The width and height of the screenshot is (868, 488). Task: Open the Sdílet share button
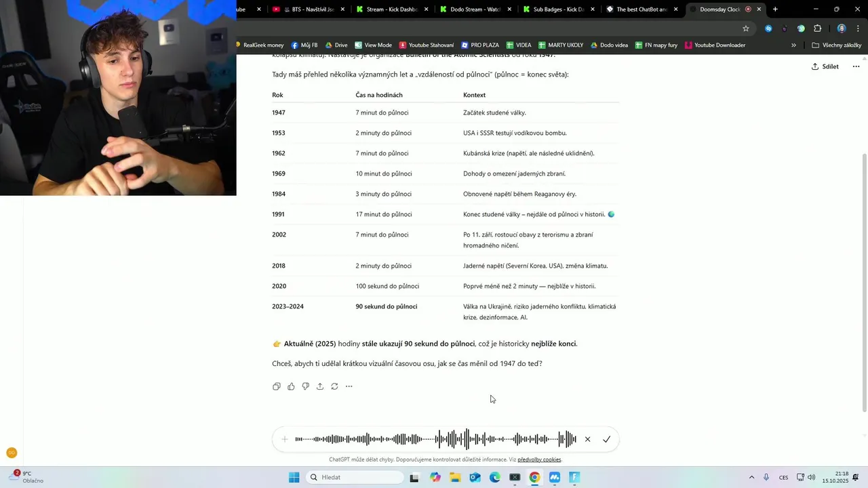click(825, 66)
